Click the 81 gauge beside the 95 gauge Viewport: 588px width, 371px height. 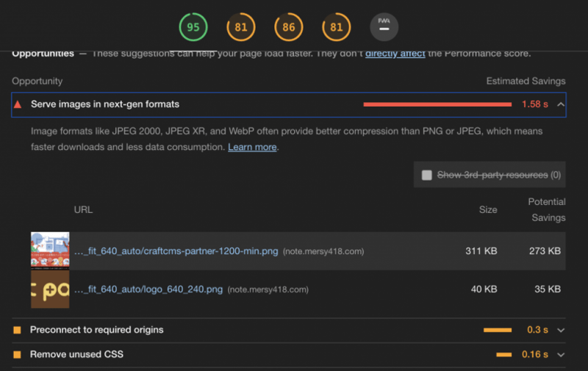tap(241, 28)
